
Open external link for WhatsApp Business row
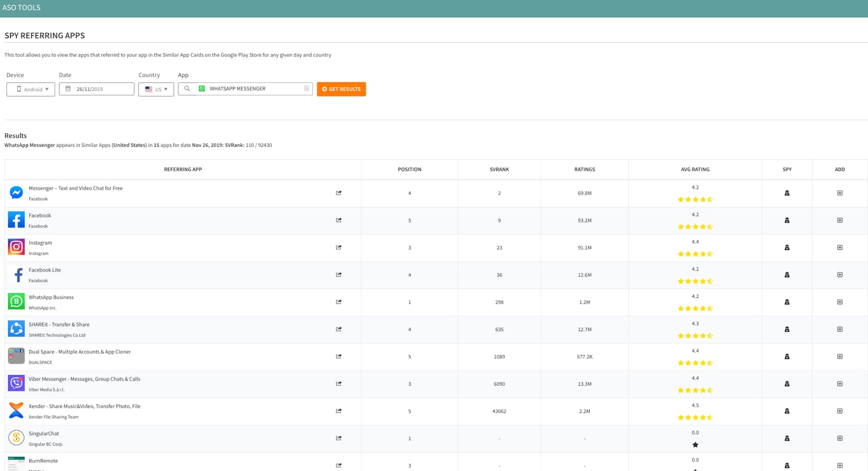click(x=339, y=302)
